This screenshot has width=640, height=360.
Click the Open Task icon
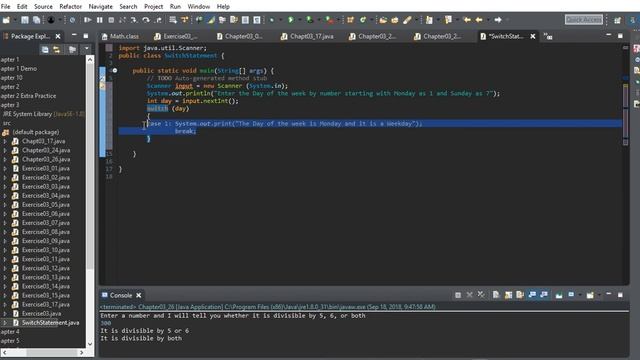(395, 20)
